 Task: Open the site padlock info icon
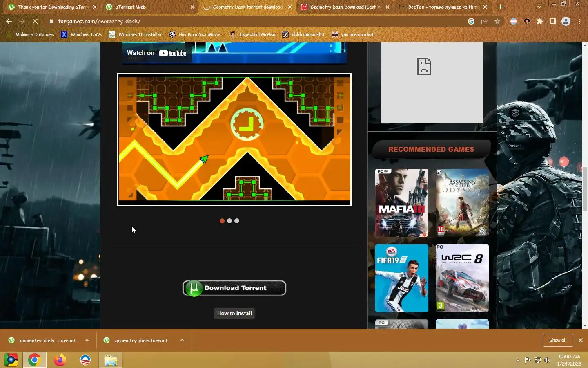click(51, 21)
